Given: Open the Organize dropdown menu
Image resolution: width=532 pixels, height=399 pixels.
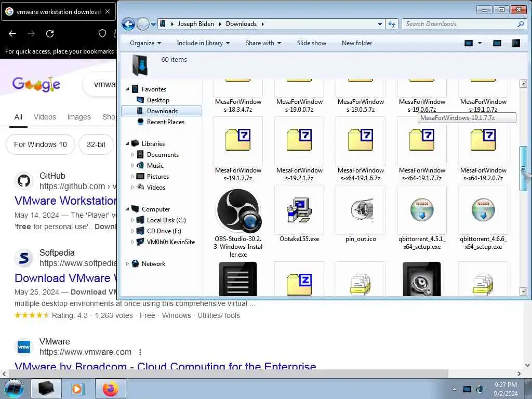Looking at the screenshot, I should point(145,43).
